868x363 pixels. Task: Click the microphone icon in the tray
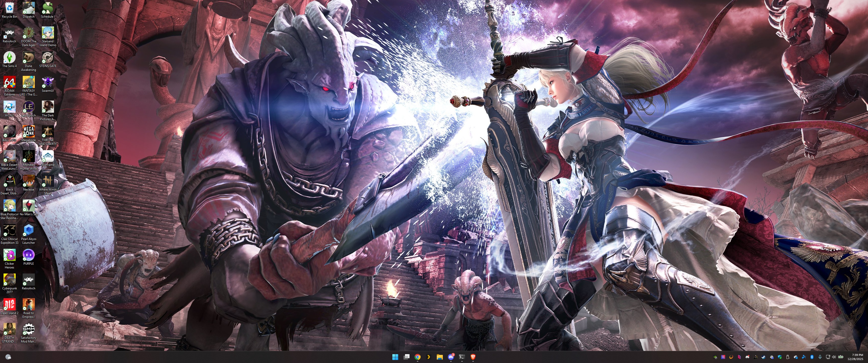pos(820,357)
